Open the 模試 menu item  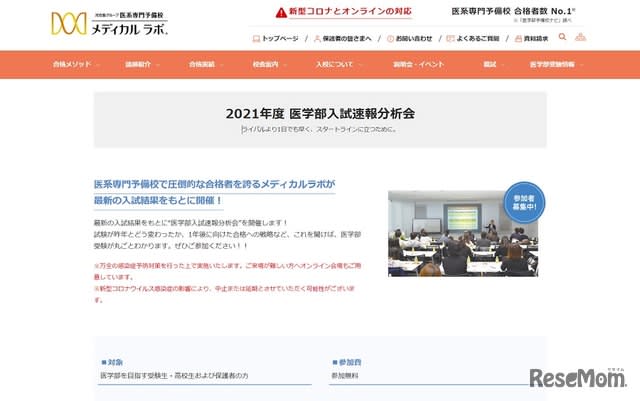pyautogui.click(x=489, y=65)
